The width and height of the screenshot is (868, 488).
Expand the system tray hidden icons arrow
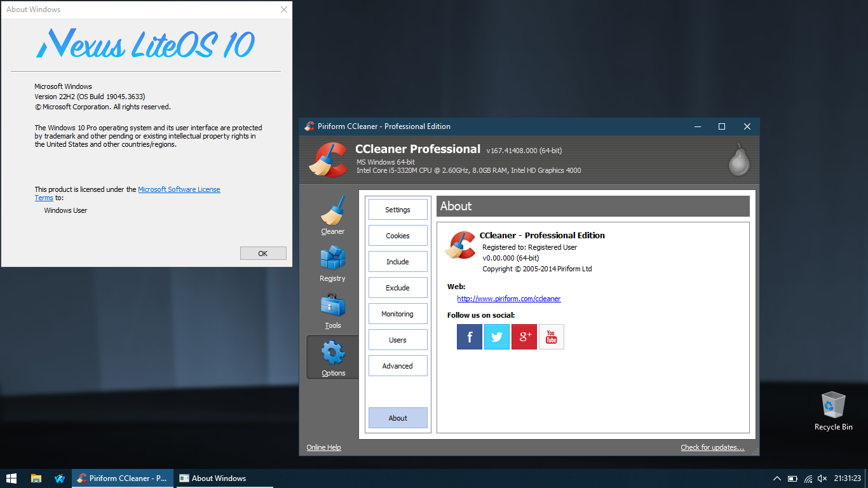(776, 478)
